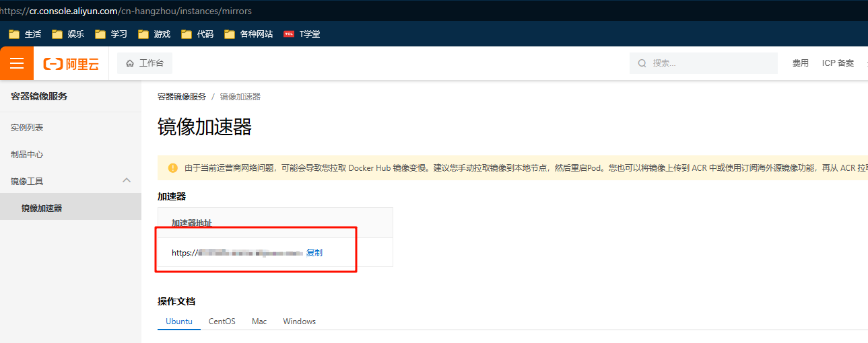Open the 各种网站 bookmark folder
The height and width of the screenshot is (343, 868).
pos(248,34)
